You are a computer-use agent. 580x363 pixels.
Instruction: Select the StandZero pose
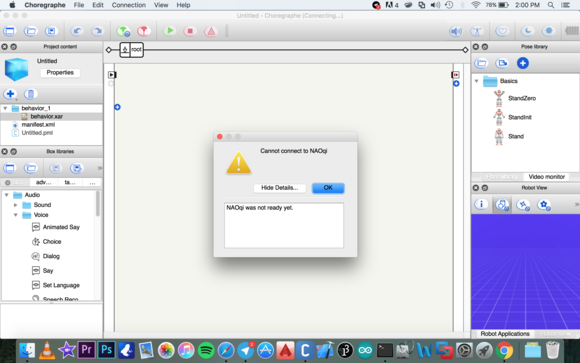pyautogui.click(x=515, y=98)
